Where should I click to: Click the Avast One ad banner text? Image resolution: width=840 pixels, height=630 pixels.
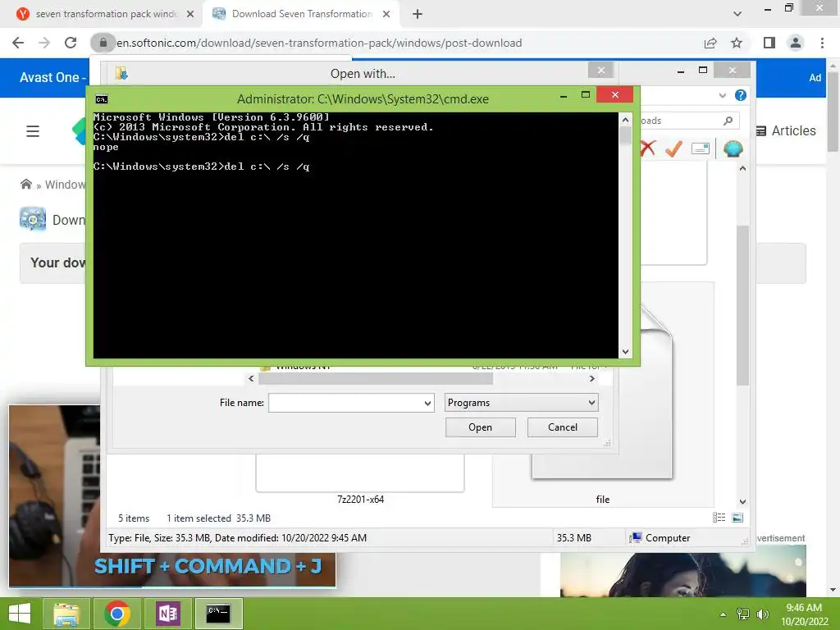pyautogui.click(x=52, y=78)
